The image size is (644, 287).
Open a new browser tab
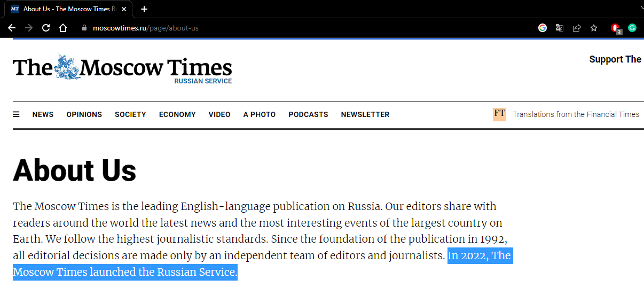(144, 9)
